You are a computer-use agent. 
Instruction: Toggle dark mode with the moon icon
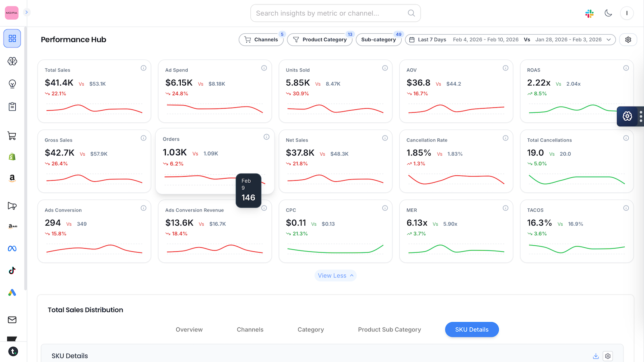tap(608, 13)
